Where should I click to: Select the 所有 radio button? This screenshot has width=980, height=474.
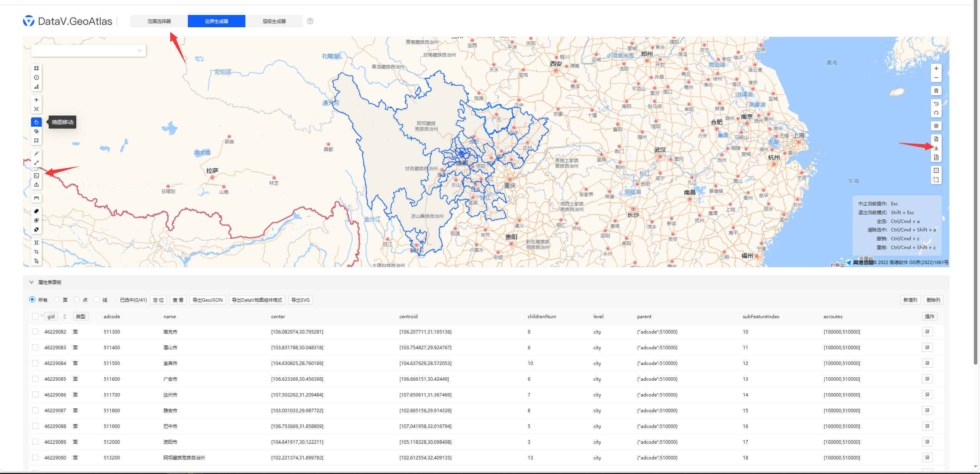(x=32, y=299)
